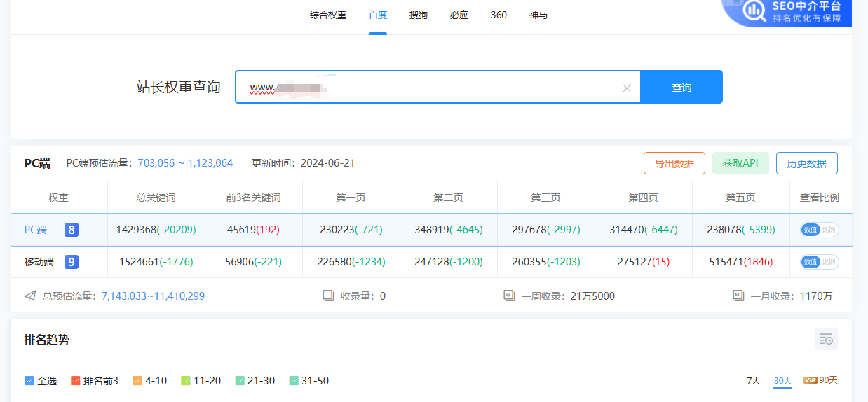868x402 pixels.
Task: Click the 226580(-1234) cell
Action: [351, 262]
